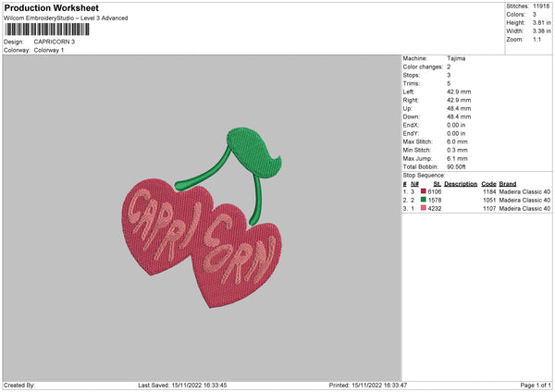Click the Colorway 1 value
The height and width of the screenshot is (392, 555).
coord(49,50)
